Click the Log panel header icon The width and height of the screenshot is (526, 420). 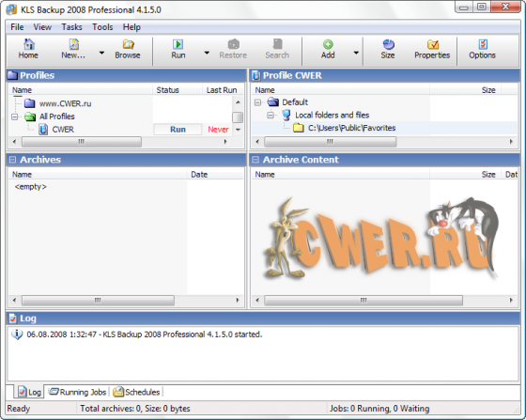pos(13,319)
